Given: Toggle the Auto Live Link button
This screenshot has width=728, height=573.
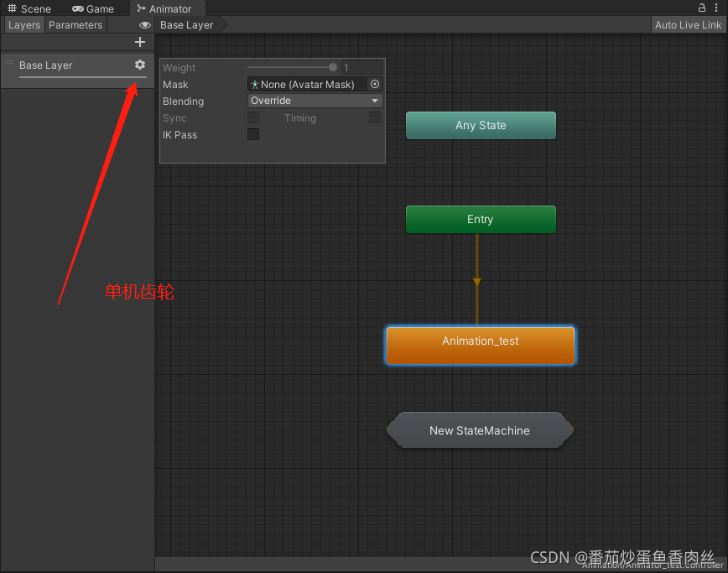Looking at the screenshot, I should pyautogui.click(x=688, y=25).
